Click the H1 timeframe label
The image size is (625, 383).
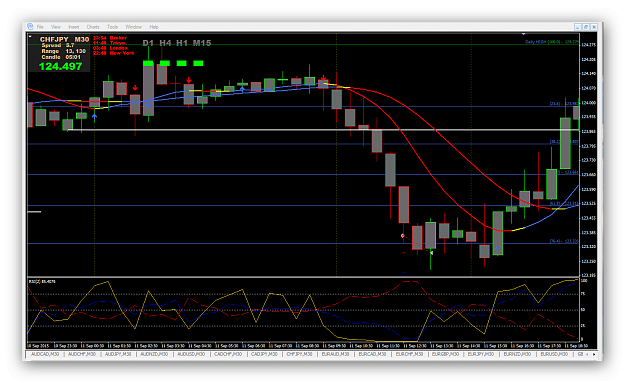tap(182, 43)
